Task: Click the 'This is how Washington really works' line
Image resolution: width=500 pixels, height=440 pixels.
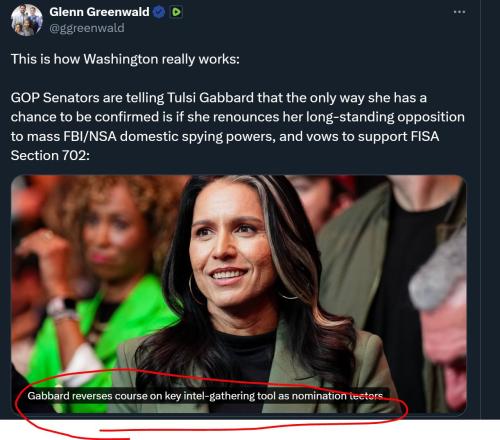Action: [125, 59]
